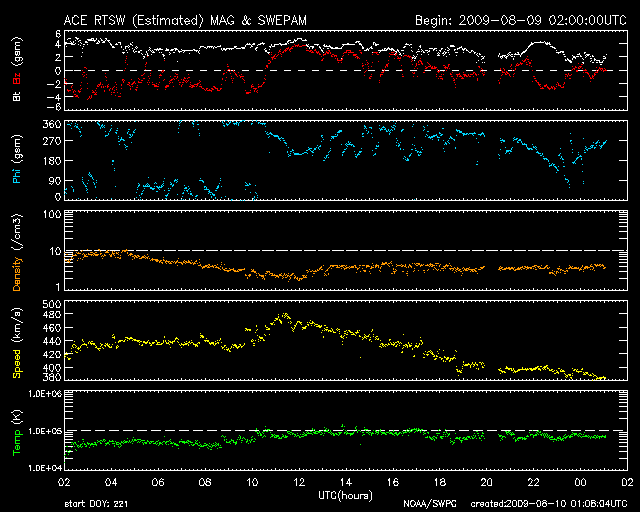Click the "20" hour label on the UTC axis
This screenshot has height=512, width=640.
click(487, 482)
